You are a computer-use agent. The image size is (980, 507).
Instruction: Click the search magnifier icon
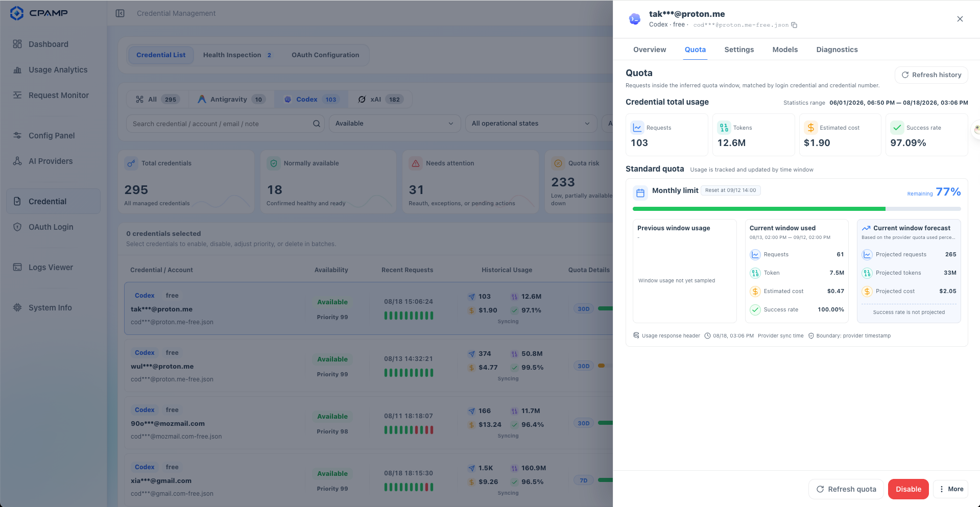tap(317, 124)
